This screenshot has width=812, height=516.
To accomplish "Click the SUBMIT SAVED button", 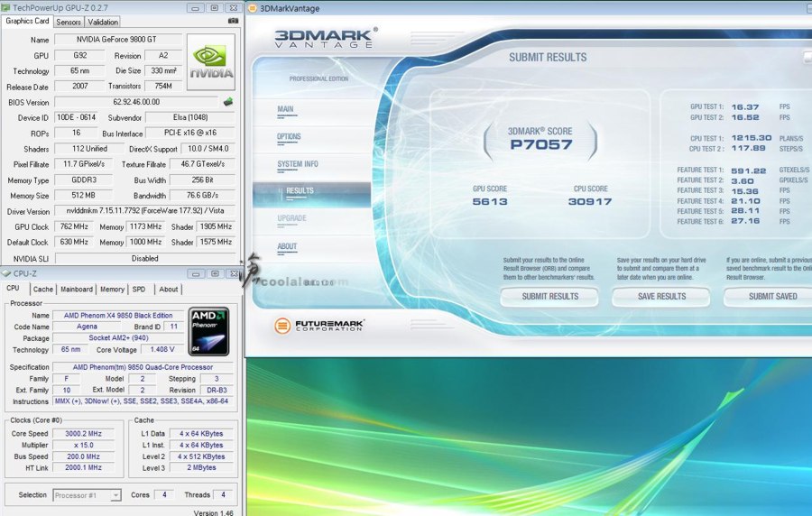I will click(x=770, y=297).
